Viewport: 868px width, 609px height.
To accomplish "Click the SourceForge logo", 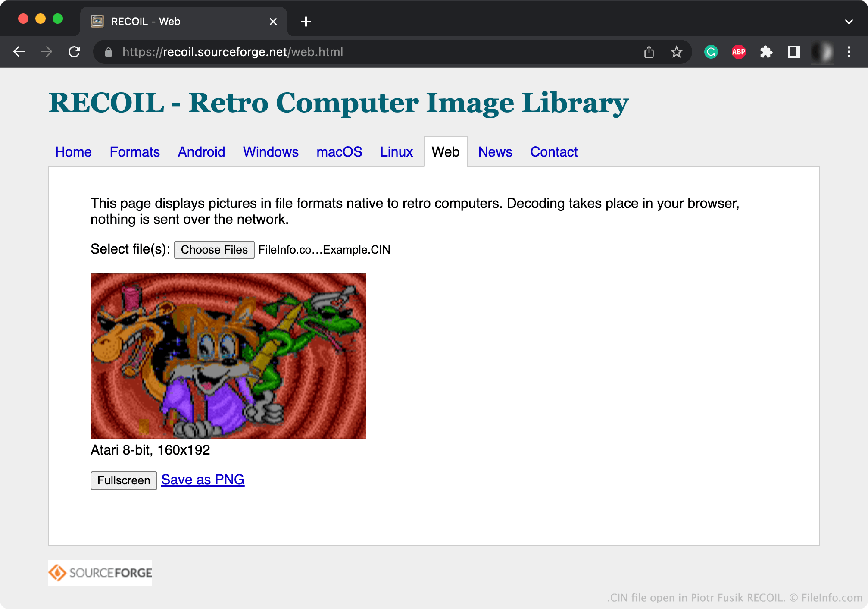I will click(x=100, y=573).
